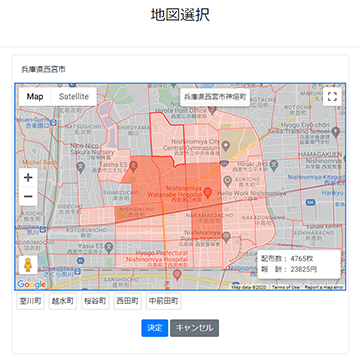
Task: Switch to Satellite map view
Action: coord(74,97)
